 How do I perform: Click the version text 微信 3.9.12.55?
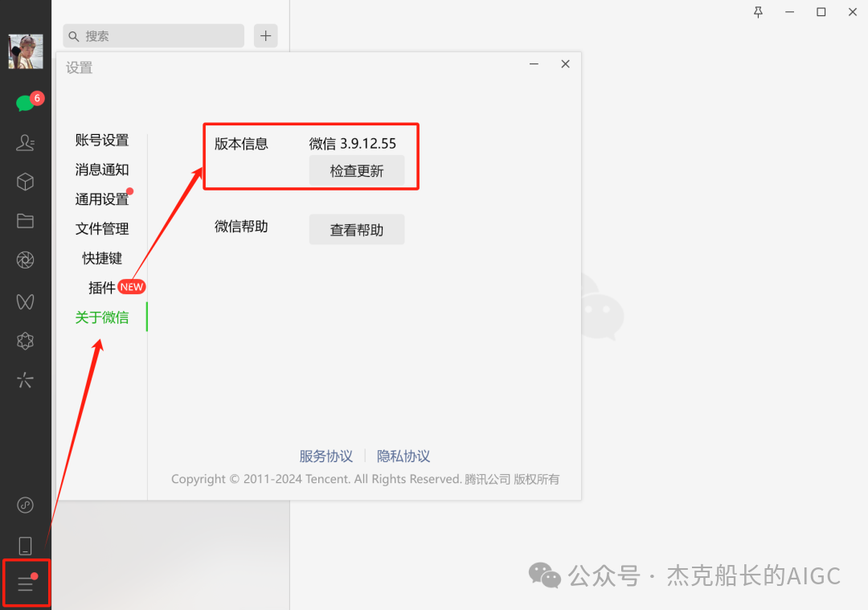353,144
